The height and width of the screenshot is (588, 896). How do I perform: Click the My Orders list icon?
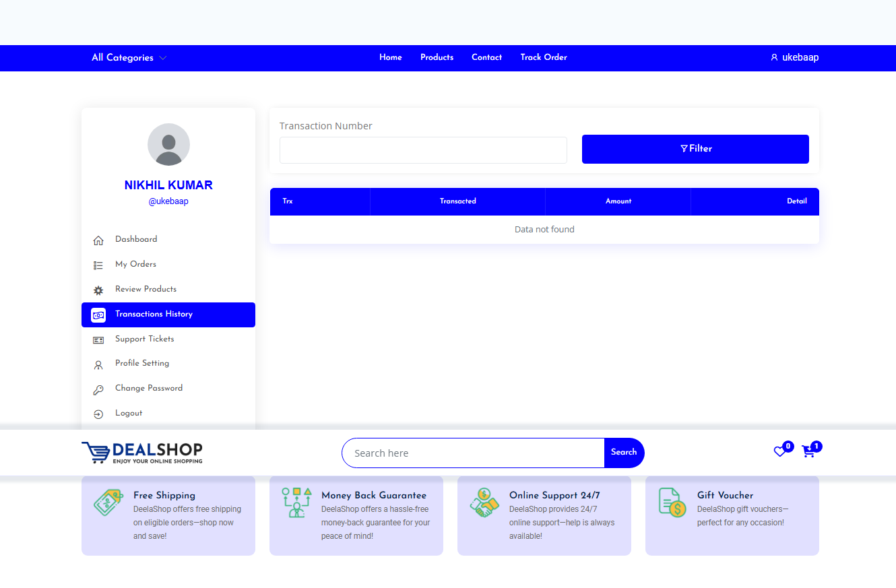point(98,265)
